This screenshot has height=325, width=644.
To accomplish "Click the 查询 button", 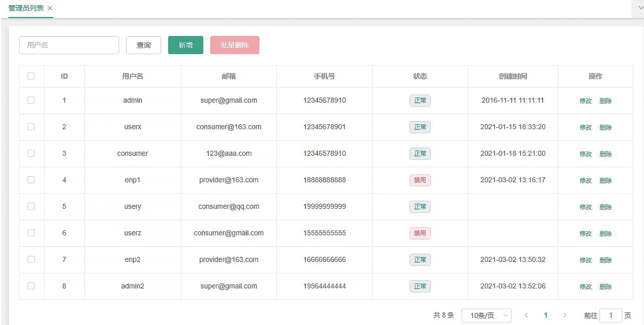I will click(x=143, y=45).
